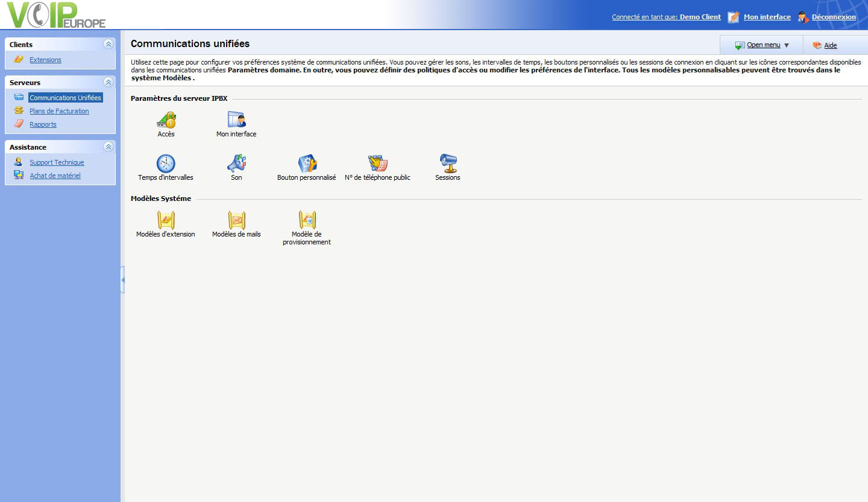Select the Bouton personnalisé icon

pos(307,164)
